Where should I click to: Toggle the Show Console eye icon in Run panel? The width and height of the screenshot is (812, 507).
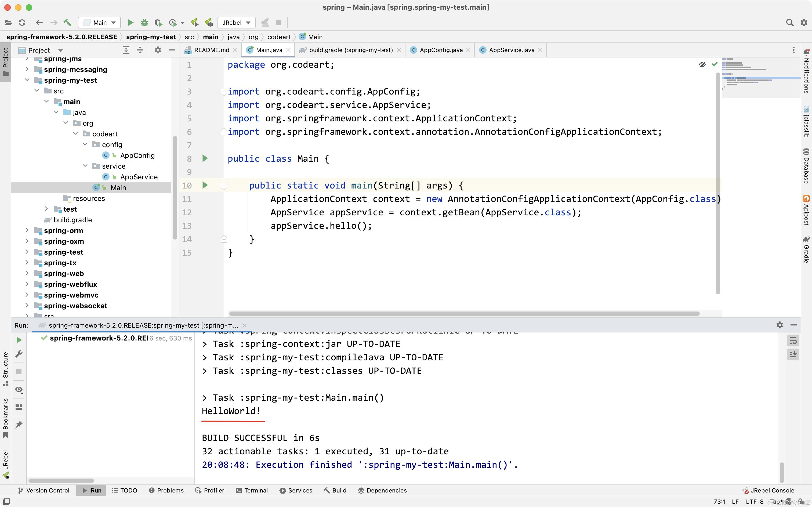pos(19,390)
